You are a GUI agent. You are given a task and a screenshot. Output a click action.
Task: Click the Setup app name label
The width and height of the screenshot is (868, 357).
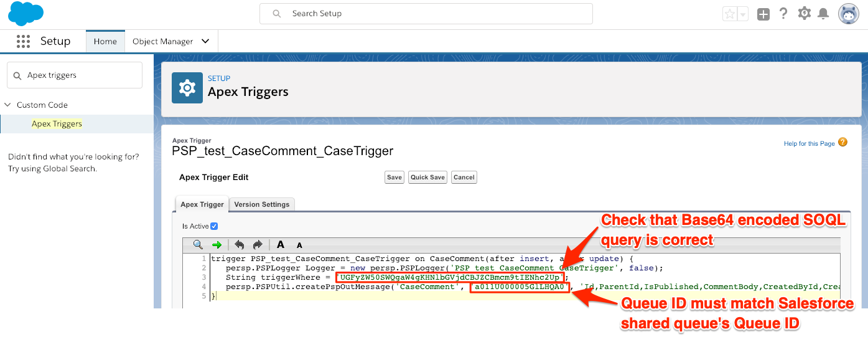[55, 41]
